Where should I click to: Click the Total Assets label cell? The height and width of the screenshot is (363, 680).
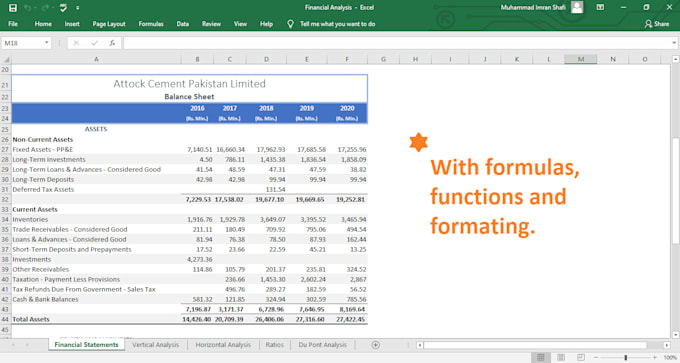pyautogui.click(x=96, y=319)
